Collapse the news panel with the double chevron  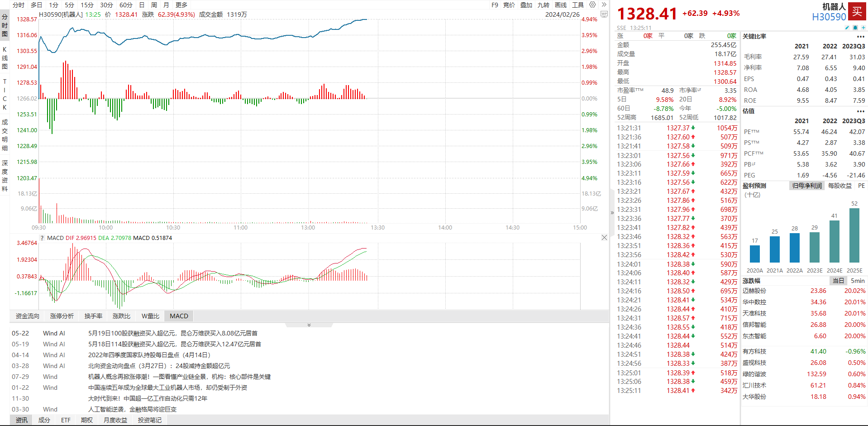pos(309,325)
